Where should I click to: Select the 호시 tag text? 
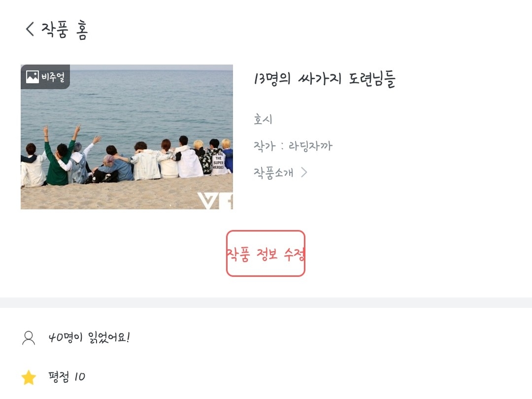[x=263, y=119]
